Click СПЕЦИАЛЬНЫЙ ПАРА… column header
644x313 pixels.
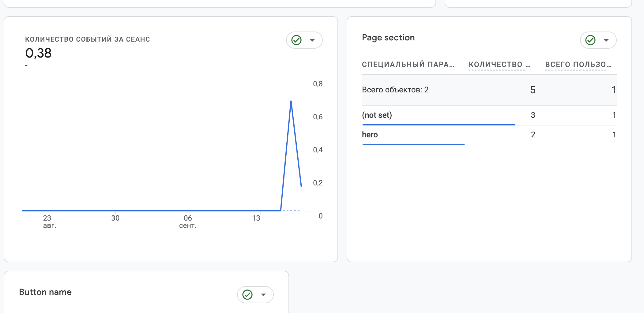point(408,65)
